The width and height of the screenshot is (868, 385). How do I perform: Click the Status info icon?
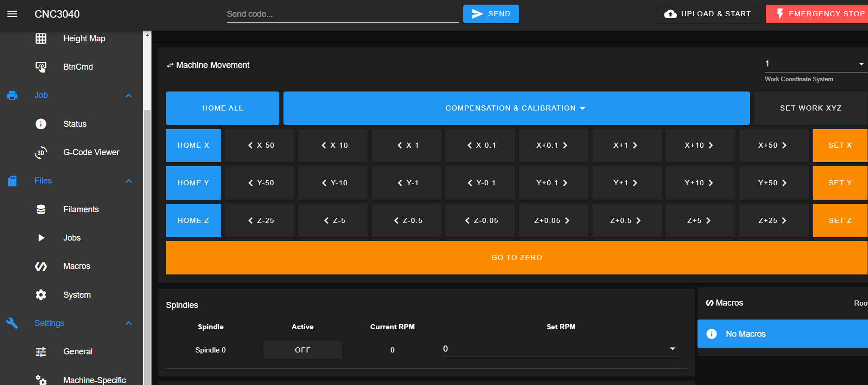tap(41, 124)
